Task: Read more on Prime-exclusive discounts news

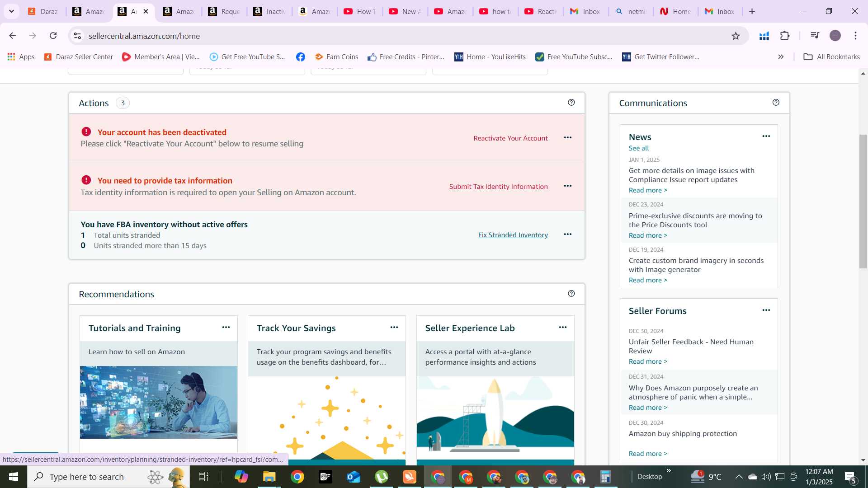Action: click(x=647, y=235)
